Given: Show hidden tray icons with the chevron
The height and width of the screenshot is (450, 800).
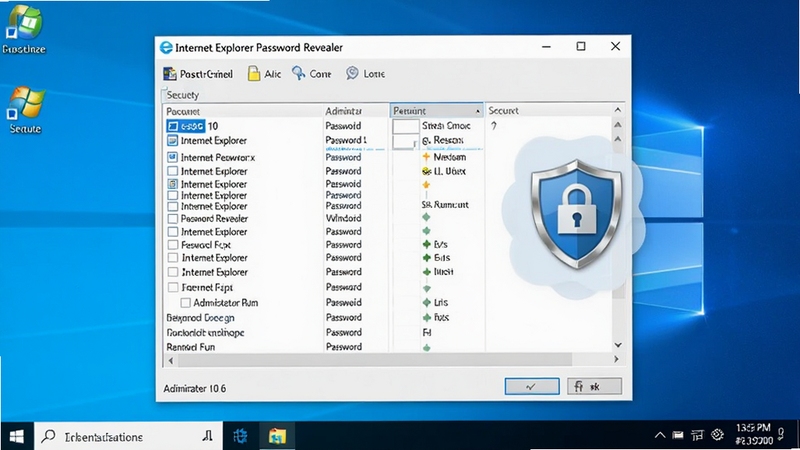Looking at the screenshot, I should click(x=660, y=435).
